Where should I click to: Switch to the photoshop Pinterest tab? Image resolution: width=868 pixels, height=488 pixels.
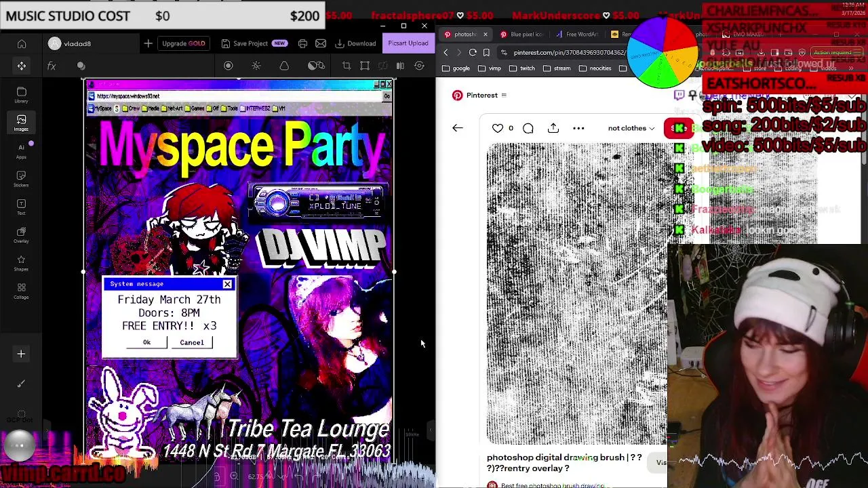tap(464, 34)
